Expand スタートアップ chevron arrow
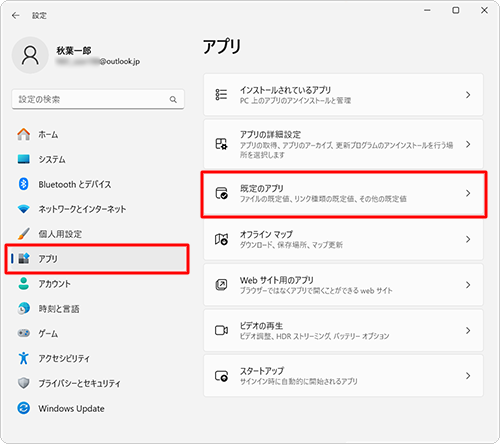The width and height of the screenshot is (500, 444). 468,376
